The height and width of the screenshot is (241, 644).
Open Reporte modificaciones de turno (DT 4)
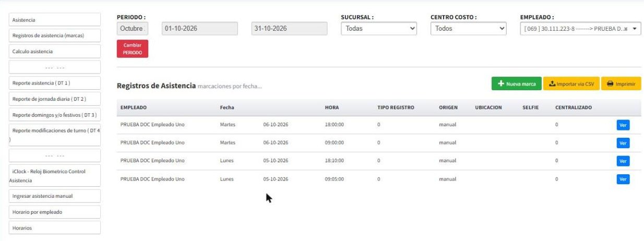55,135
